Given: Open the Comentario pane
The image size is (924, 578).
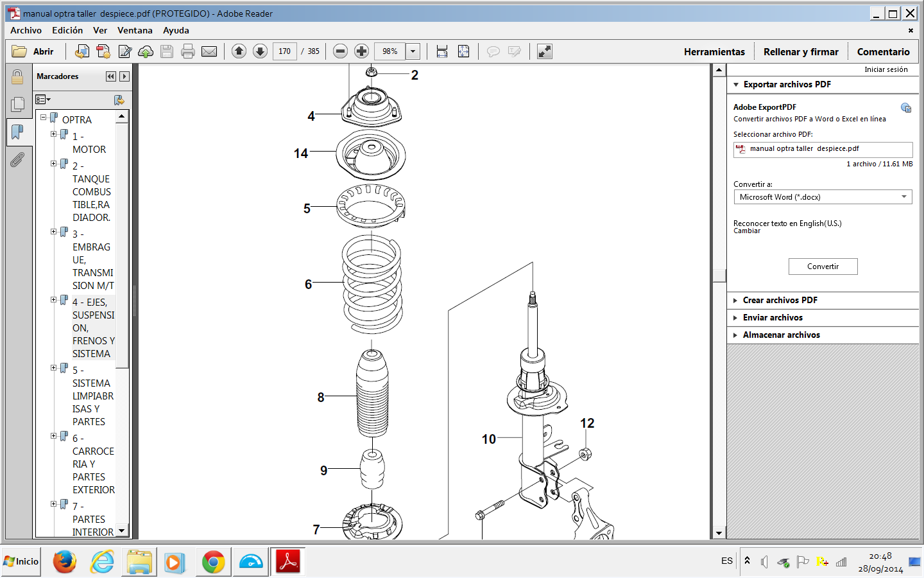Looking at the screenshot, I should [x=884, y=52].
